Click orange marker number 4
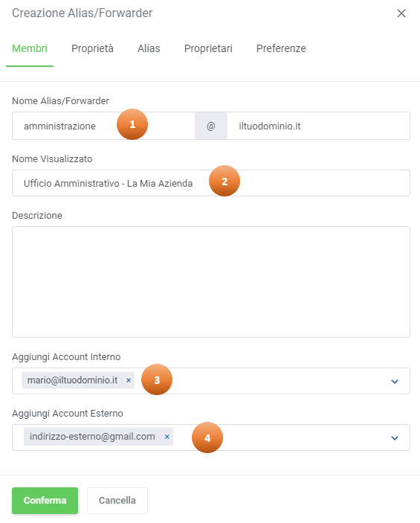The image size is (420, 523). pyautogui.click(x=207, y=437)
